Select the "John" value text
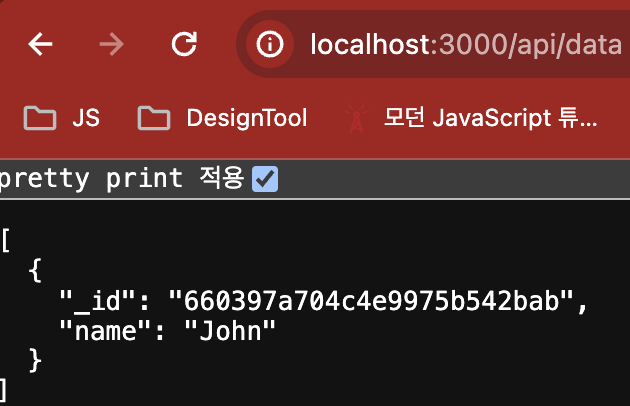This screenshot has height=406, width=630. click(x=230, y=331)
